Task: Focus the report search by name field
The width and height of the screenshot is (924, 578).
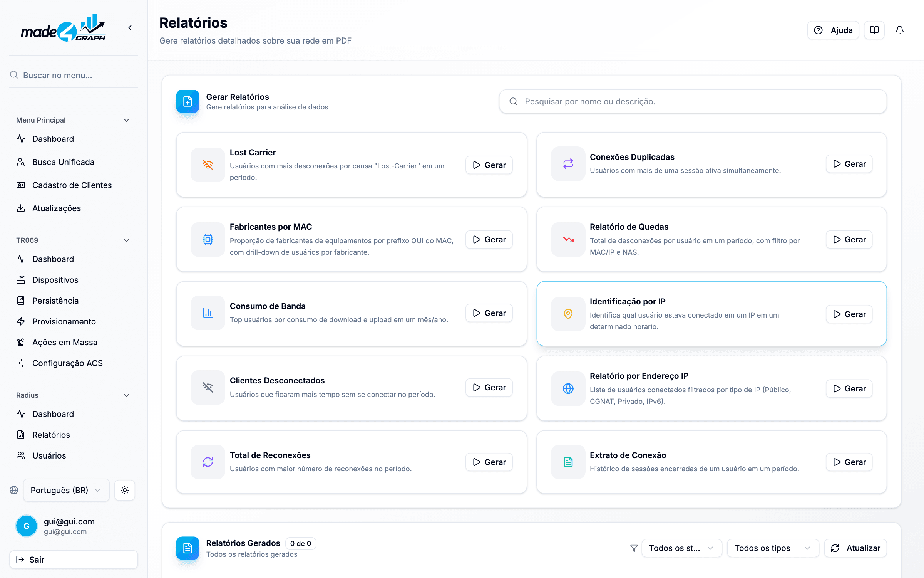Action: [693, 101]
